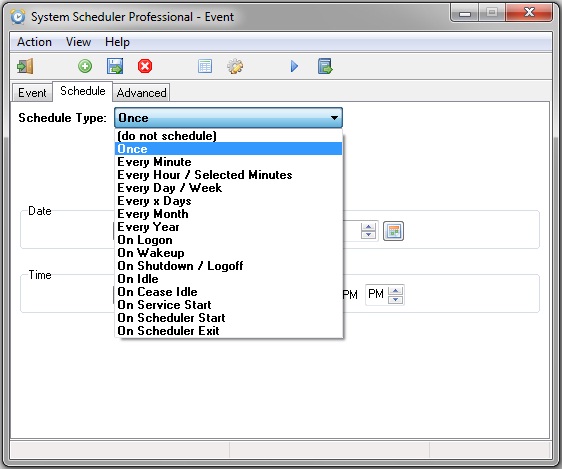Open the calendar picker icon in Date

pos(393,231)
